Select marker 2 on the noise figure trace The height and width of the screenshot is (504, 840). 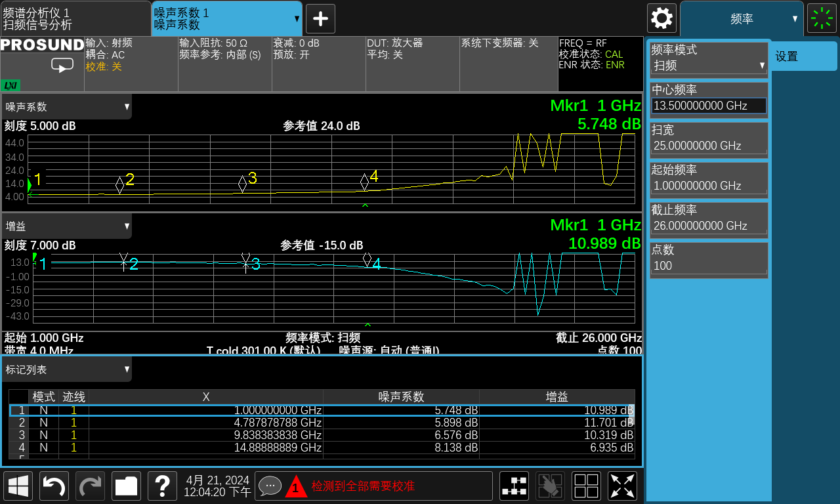120,185
